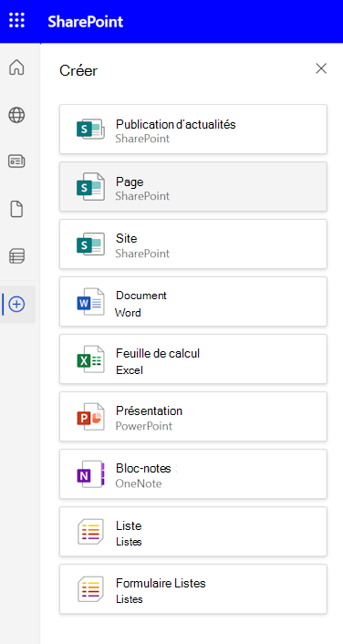343x644 pixels.
Task: Click the Créer panel heading
Action: coord(78,70)
